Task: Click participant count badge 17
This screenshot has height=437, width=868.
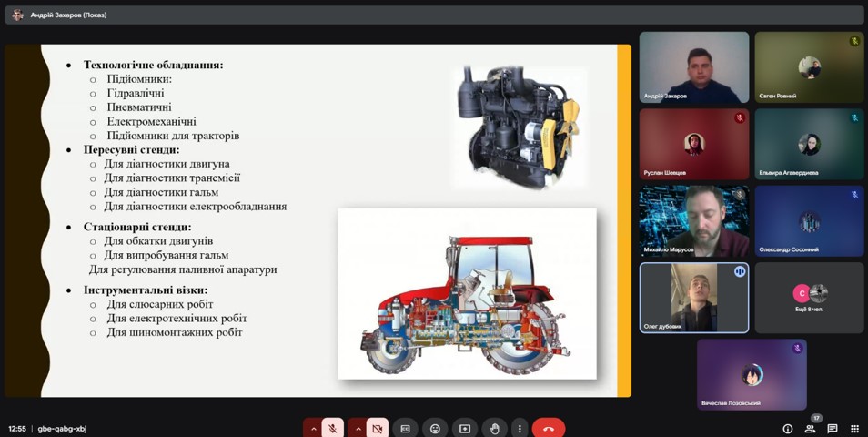Action: pos(815,418)
